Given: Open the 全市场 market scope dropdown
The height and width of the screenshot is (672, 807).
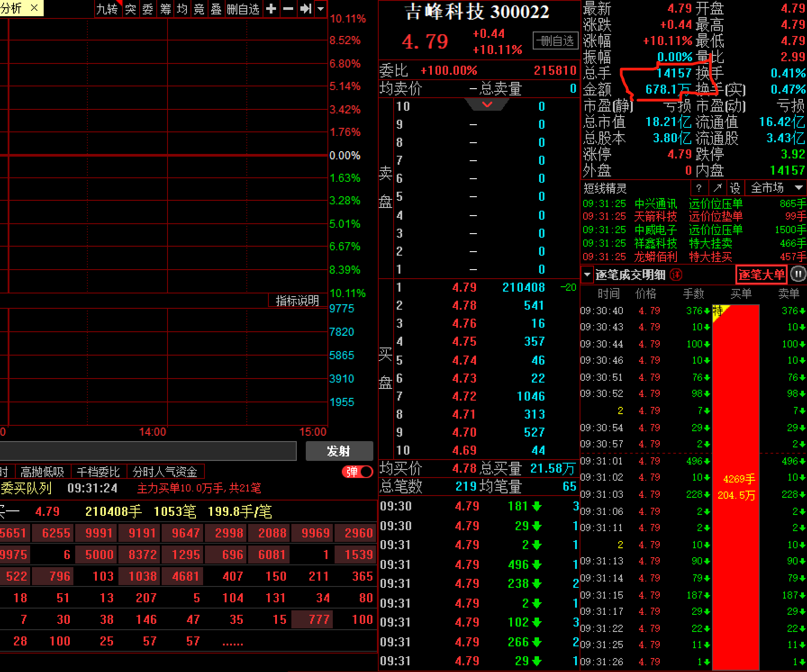Looking at the screenshot, I should coord(776,188).
